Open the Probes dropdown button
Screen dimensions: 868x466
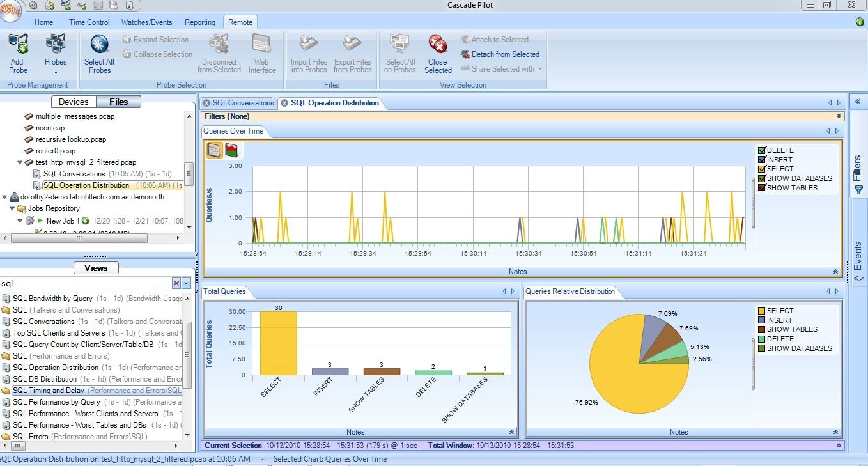pos(56,54)
